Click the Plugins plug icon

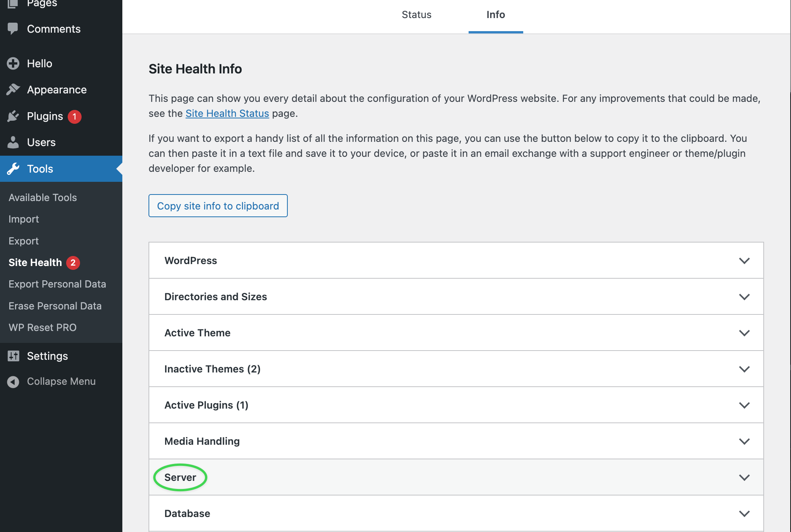tap(13, 116)
